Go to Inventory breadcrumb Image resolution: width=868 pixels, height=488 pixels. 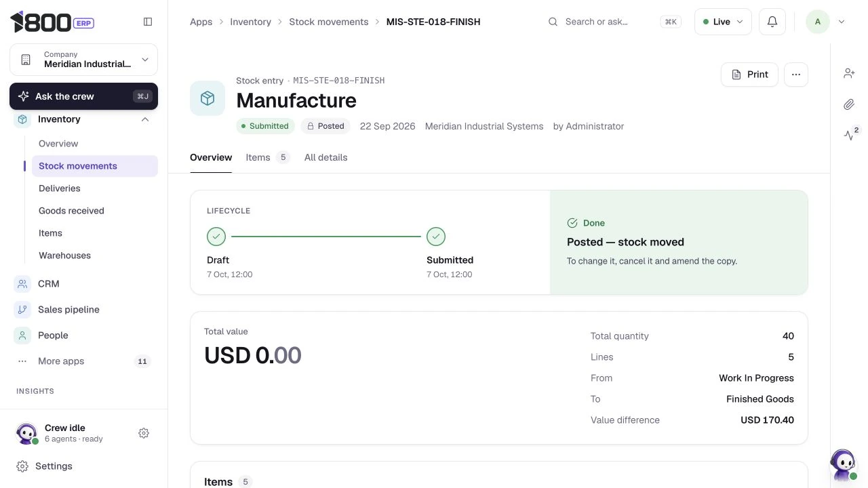[250, 22]
